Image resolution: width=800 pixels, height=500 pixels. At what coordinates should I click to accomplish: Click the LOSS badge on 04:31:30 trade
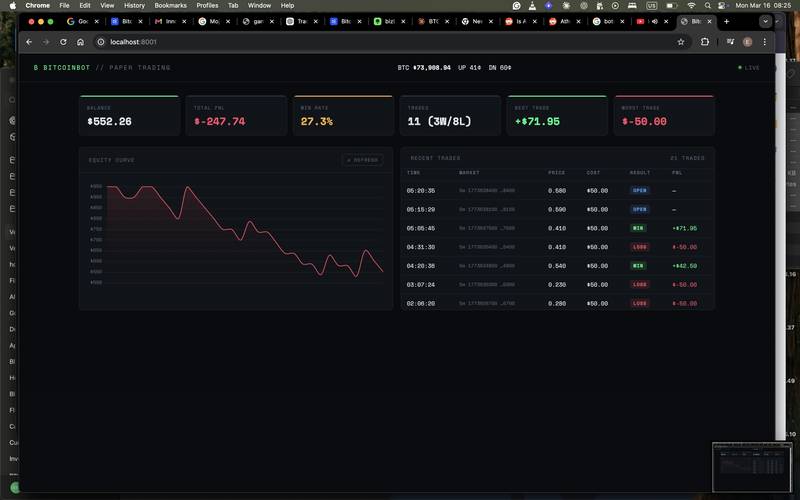coord(638,247)
